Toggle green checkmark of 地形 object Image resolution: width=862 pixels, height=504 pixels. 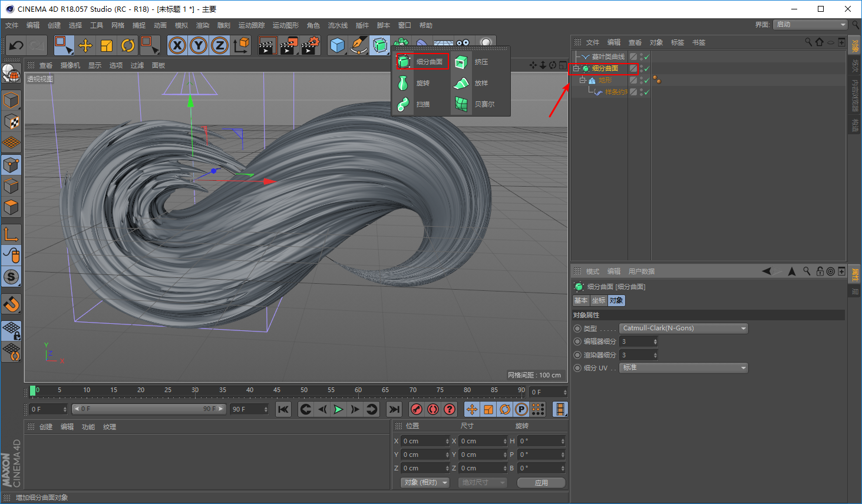[x=647, y=81]
